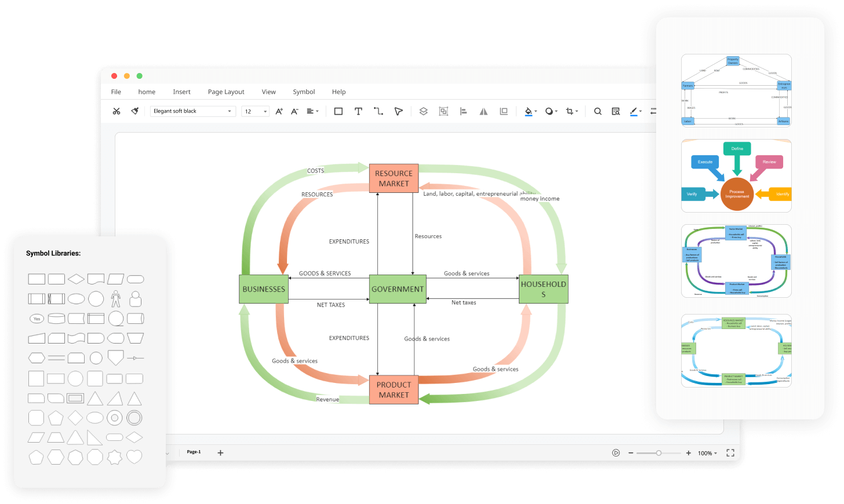Click the NET TAXES label
The width and height of the screenshot is (844, 504).
coord(331,305)
